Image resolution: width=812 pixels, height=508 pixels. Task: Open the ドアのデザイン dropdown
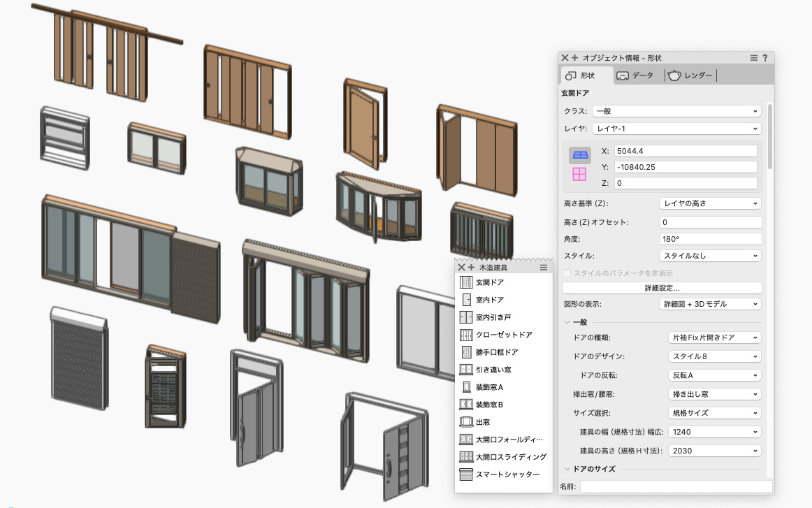715,356
